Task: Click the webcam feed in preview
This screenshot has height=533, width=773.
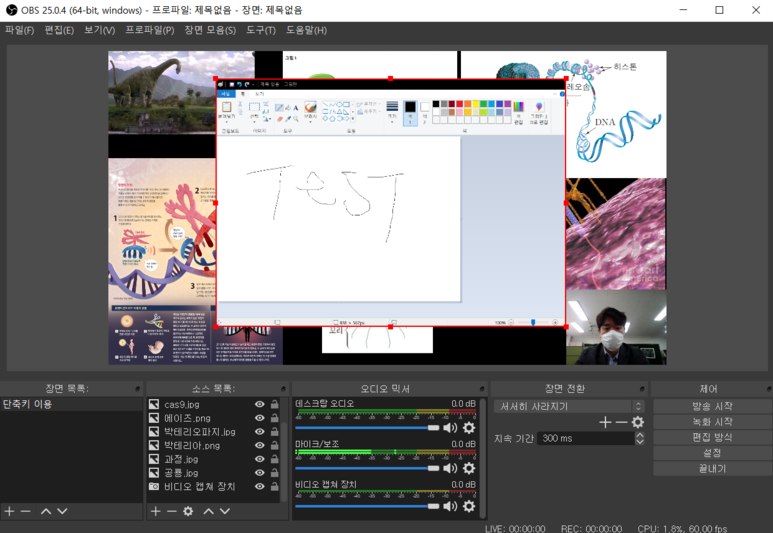Action: point(616,328)
